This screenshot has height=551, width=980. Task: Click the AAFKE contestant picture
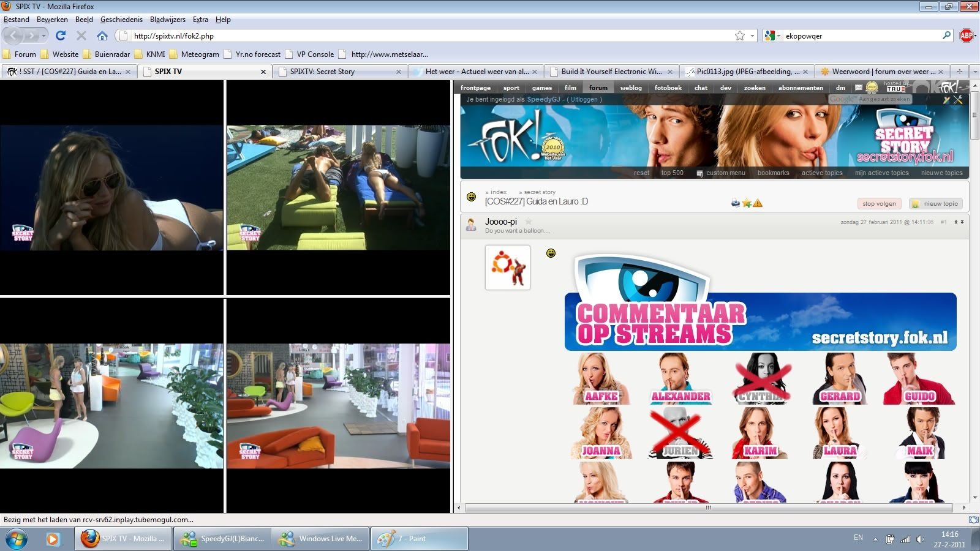click(x=600, y=378)
